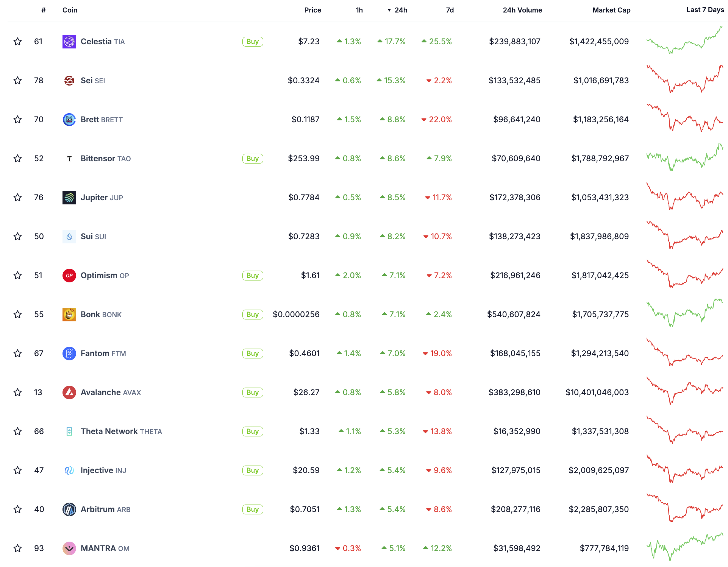
Task: Star the Sui row
Action: [17, 237]
